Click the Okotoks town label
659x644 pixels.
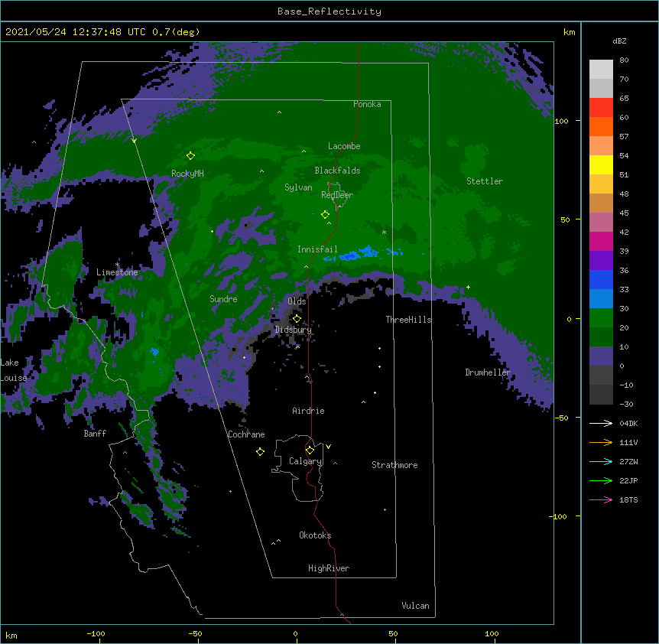click(x=315, y=535)
